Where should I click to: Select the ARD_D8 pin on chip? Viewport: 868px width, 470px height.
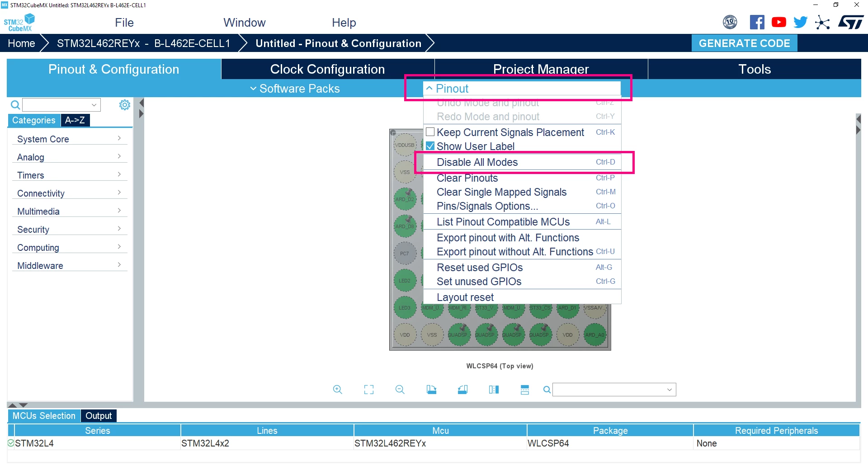pyautogui.click(x=405, y=226)
